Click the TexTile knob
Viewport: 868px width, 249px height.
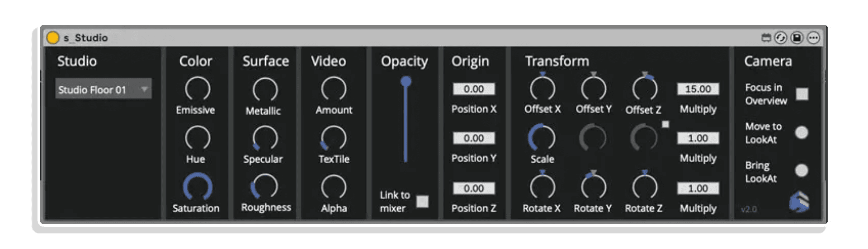[x=334, y=138]
